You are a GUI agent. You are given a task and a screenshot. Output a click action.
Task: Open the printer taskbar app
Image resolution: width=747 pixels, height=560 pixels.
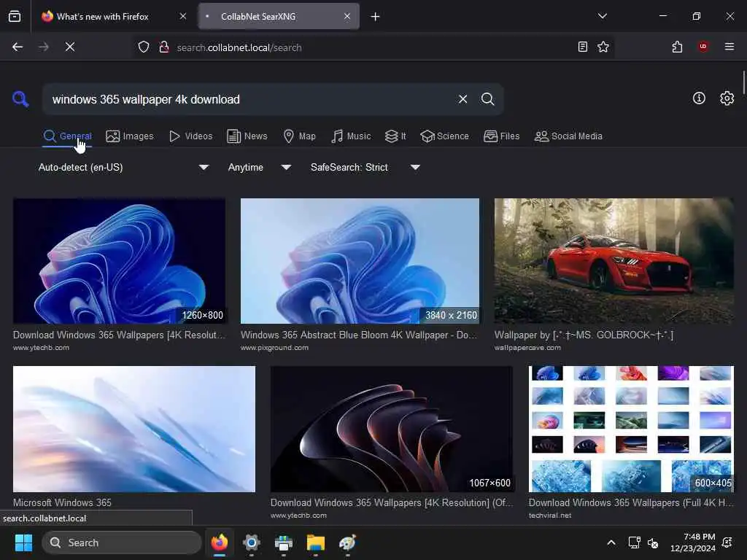(x=284, y=542)
